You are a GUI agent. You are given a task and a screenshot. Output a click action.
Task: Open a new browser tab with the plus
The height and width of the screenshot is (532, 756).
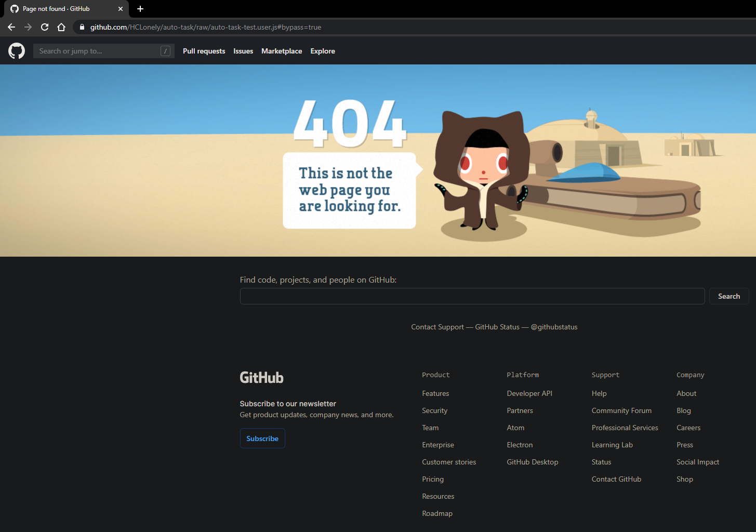[x=140, y=9]
